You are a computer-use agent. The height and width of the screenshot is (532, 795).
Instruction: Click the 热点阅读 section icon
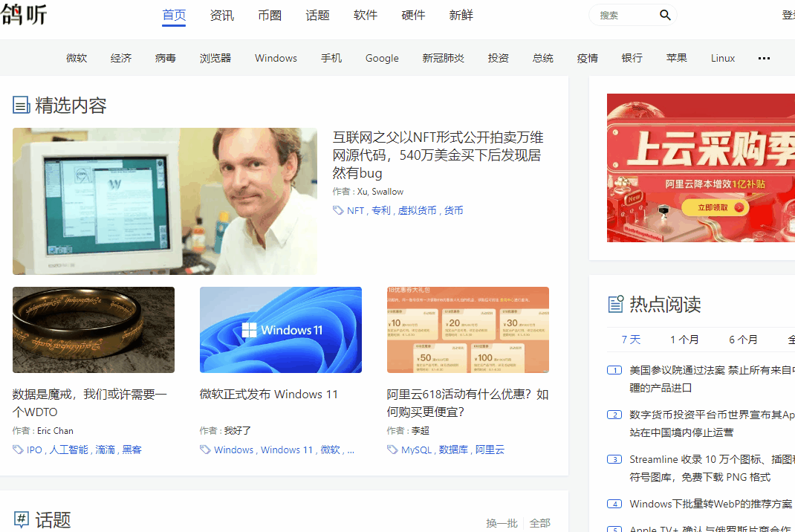[615, 304]
